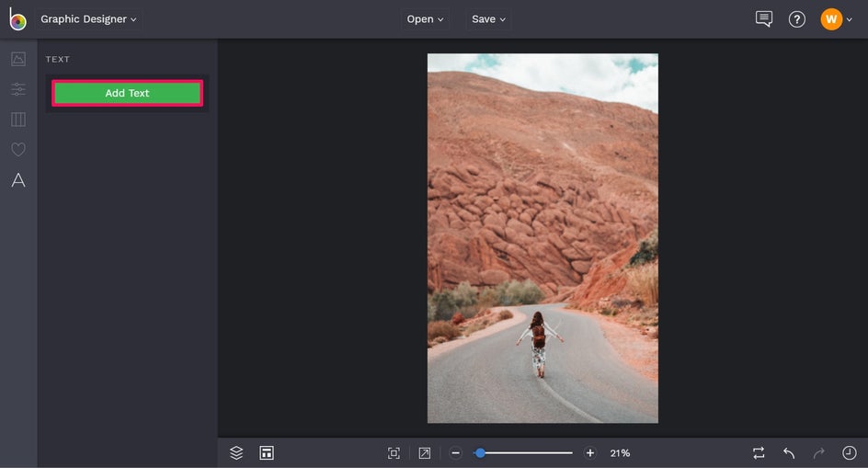868x468 pixels.
Task: Click the fit to screen icon
Action: click(x=394, y=453)
